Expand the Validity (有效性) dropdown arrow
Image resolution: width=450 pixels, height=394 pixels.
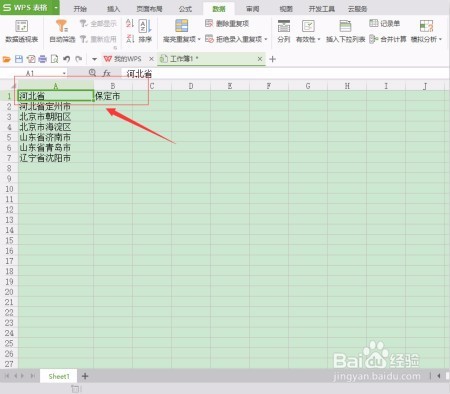click(319, 39)
